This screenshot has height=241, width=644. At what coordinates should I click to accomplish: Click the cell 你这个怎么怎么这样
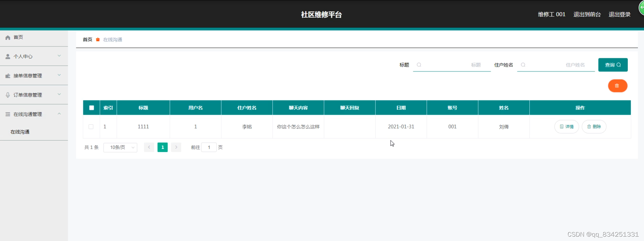click(298, 127)
